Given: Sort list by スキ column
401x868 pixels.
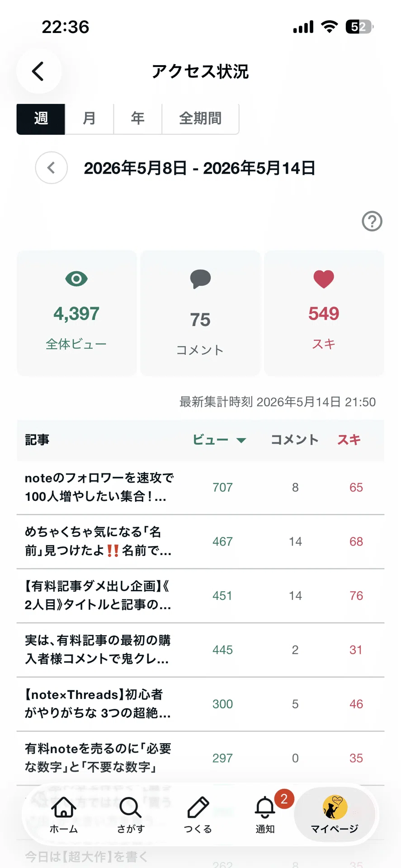Looking at the screenshot, I should 349,440.
